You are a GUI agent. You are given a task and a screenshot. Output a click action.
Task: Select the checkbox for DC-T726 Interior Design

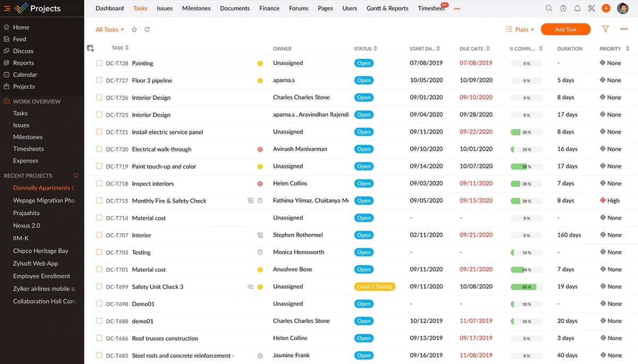99,97
